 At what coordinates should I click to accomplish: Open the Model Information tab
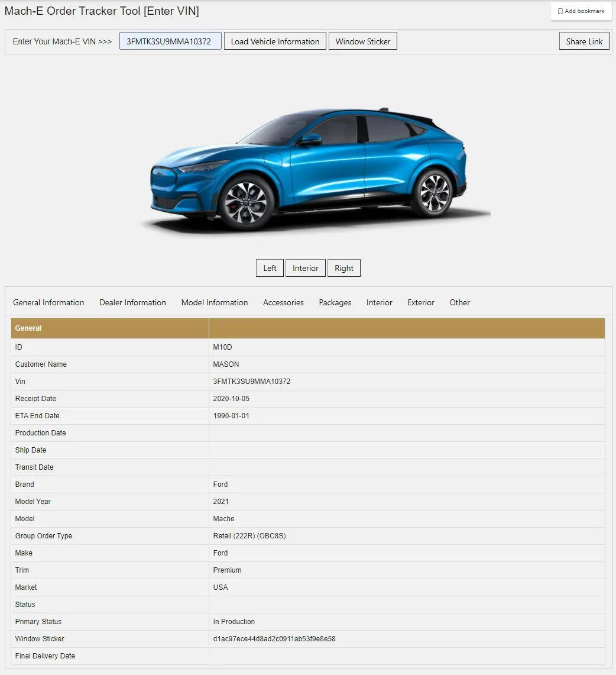[x=214, y=303]
